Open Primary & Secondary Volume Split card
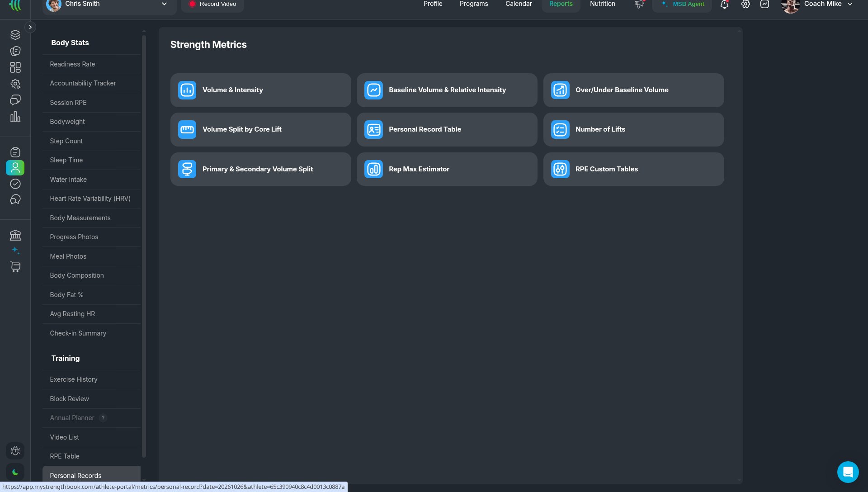 pos(261,169)
